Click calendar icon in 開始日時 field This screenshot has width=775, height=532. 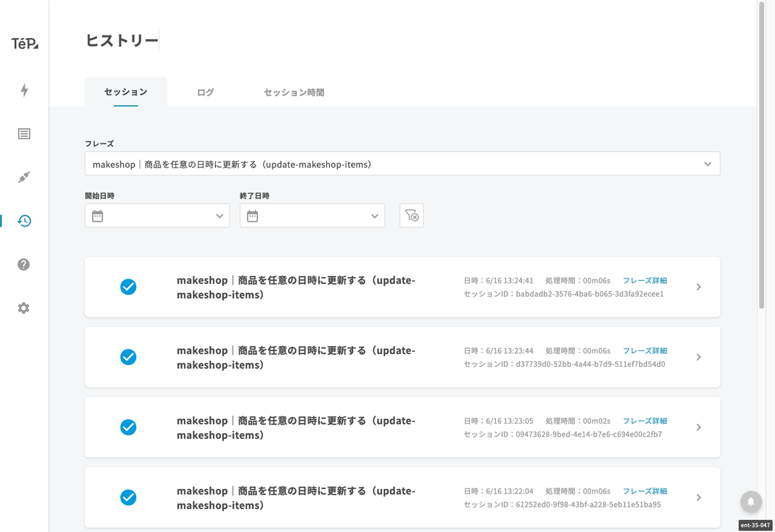(x=97, y=216)
